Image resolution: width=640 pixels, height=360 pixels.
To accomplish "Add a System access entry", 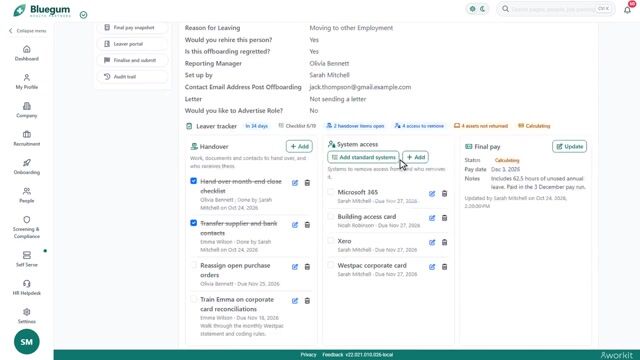I will [x=415, y=157].
